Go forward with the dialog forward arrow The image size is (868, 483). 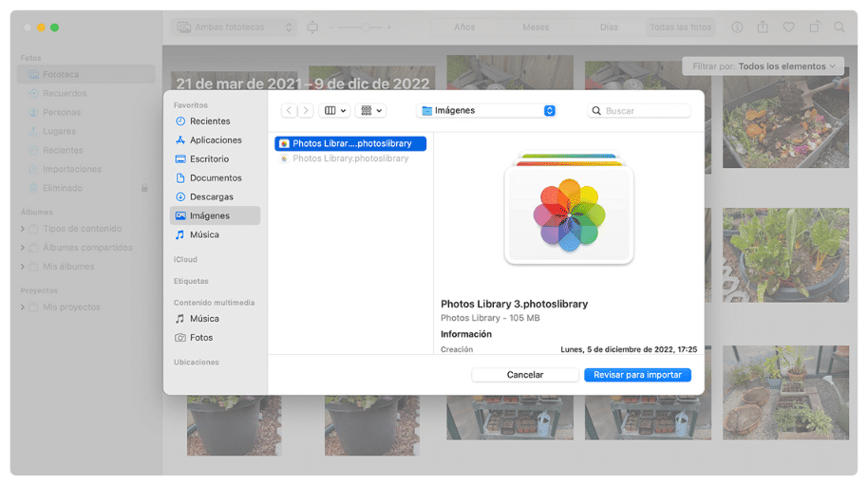[x=306, y=111]
